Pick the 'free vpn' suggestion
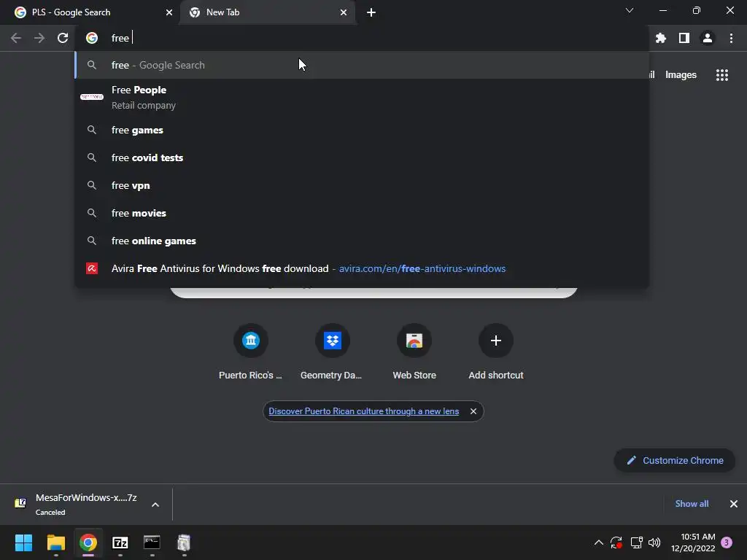This screenshot has width=747, height=560. point(362,185)
